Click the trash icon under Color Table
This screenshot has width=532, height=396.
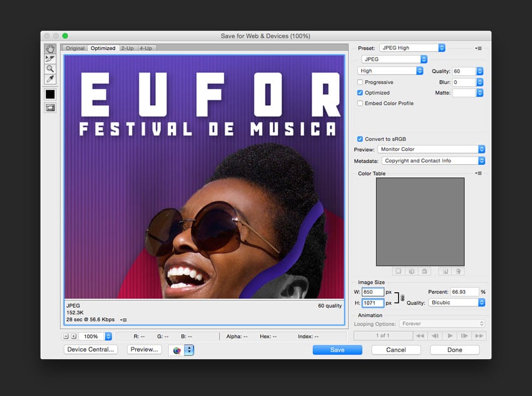tap(458, 271)
